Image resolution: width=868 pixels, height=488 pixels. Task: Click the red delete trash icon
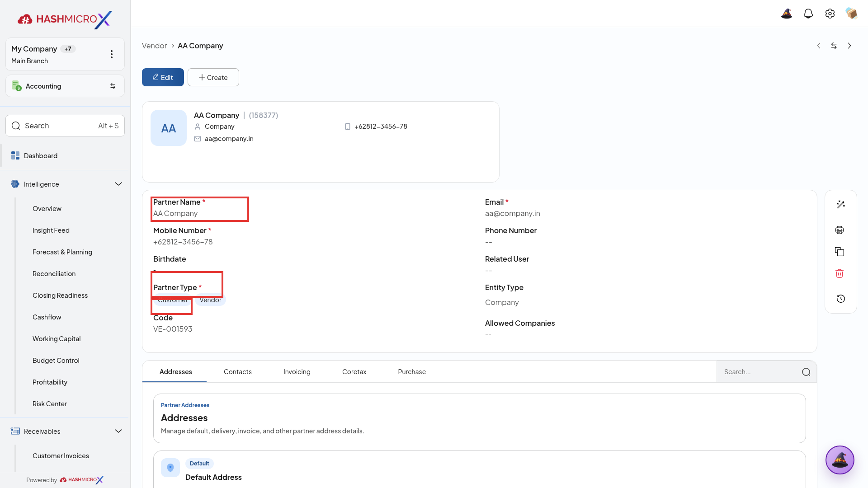(x=840, y=273)
